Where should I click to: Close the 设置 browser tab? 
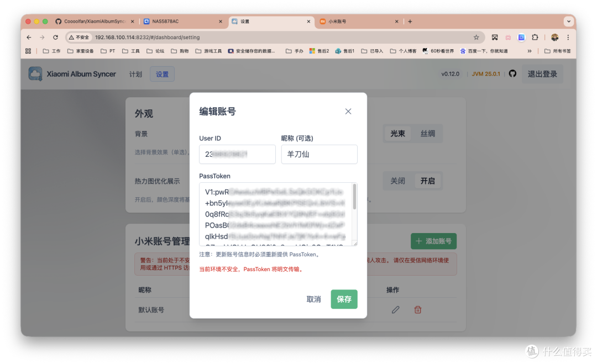(x=308, y=22)
